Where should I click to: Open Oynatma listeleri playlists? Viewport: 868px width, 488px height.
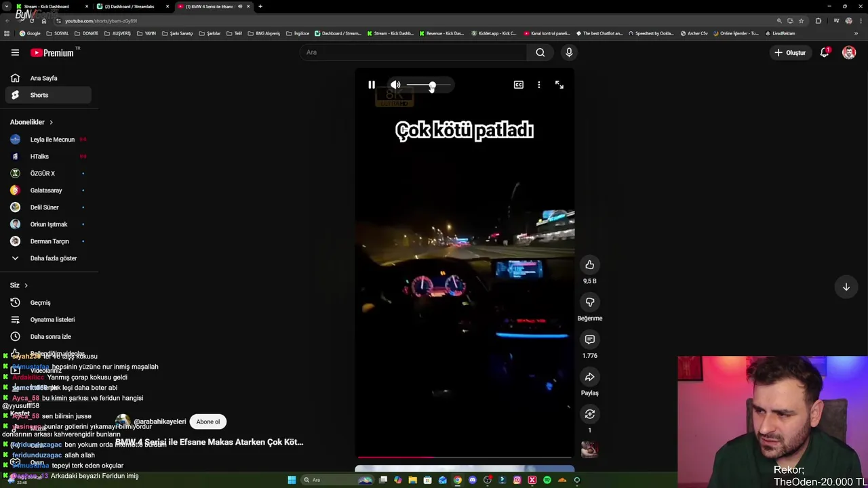point(47,320)
